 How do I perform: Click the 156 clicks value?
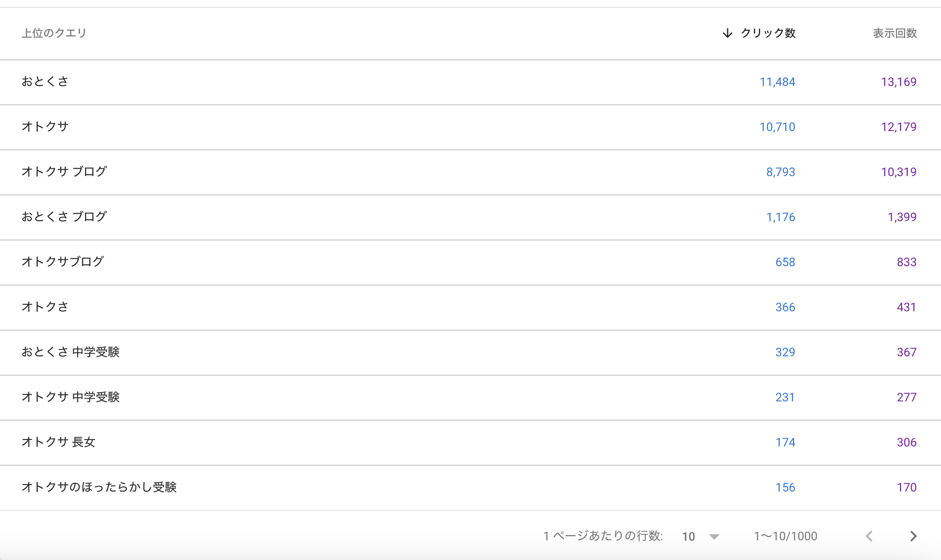(785, 487)
